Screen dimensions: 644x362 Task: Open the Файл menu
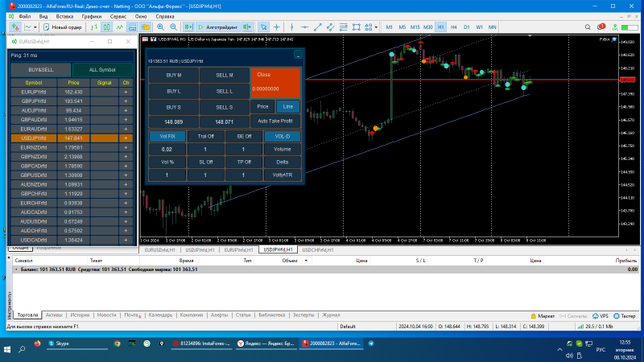pyautogui.click(x=25, y=16)
